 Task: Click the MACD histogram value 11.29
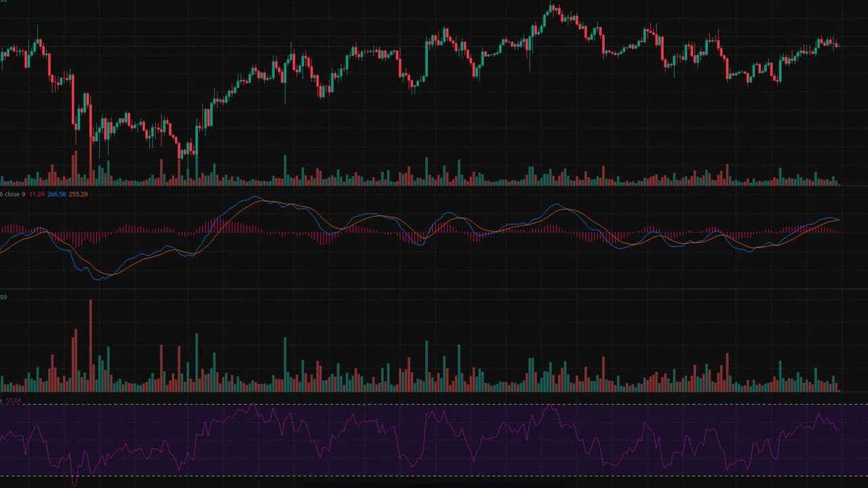37,195
